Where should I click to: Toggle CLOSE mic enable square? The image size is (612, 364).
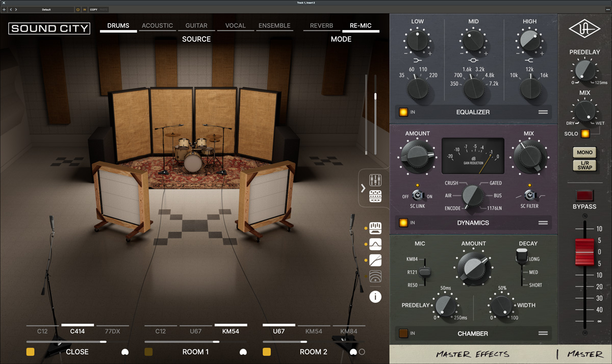(31, 352)
